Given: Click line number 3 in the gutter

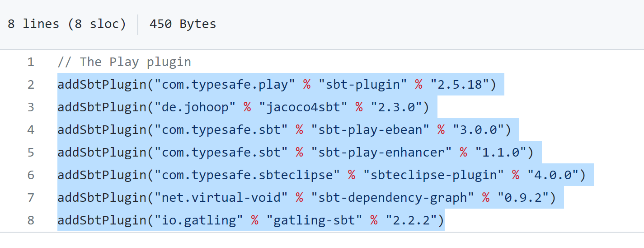Looking at the screenshot, I should click(31, 107).
